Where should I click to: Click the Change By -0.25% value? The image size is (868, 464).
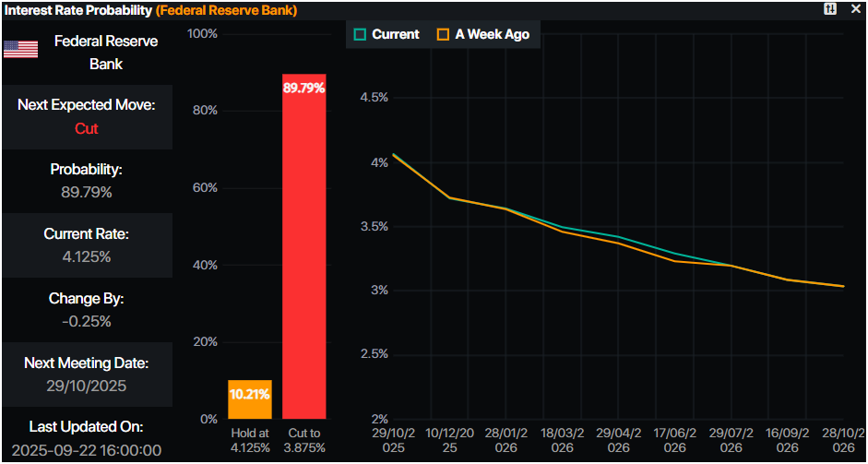click(x=87, y=322)
